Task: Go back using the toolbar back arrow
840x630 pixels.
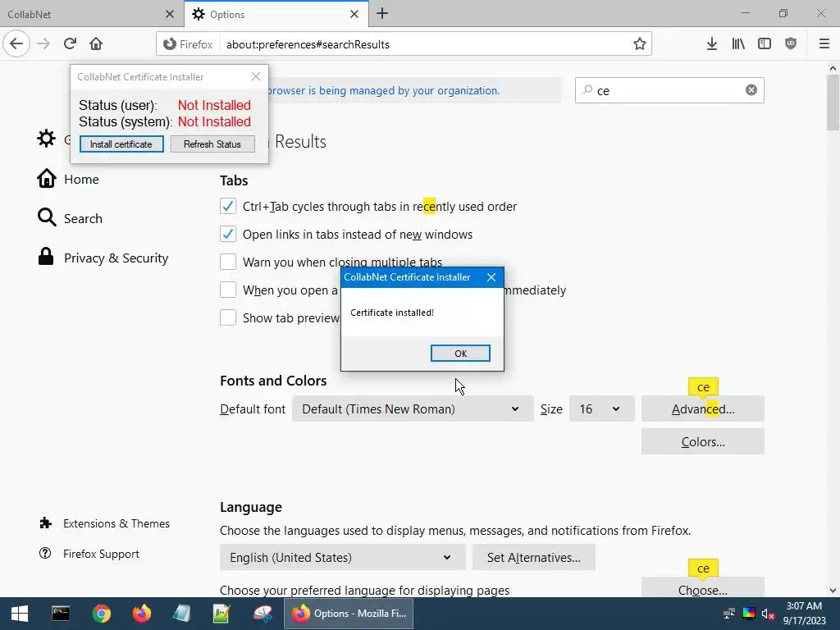Action: click(x=16, y=43)
